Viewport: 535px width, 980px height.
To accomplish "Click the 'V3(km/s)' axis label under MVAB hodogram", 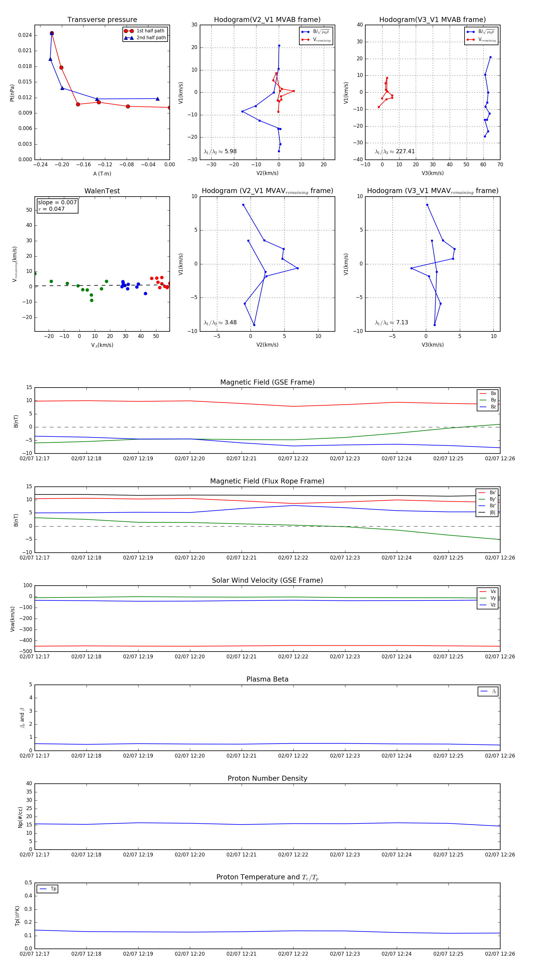I will point(432,173).
